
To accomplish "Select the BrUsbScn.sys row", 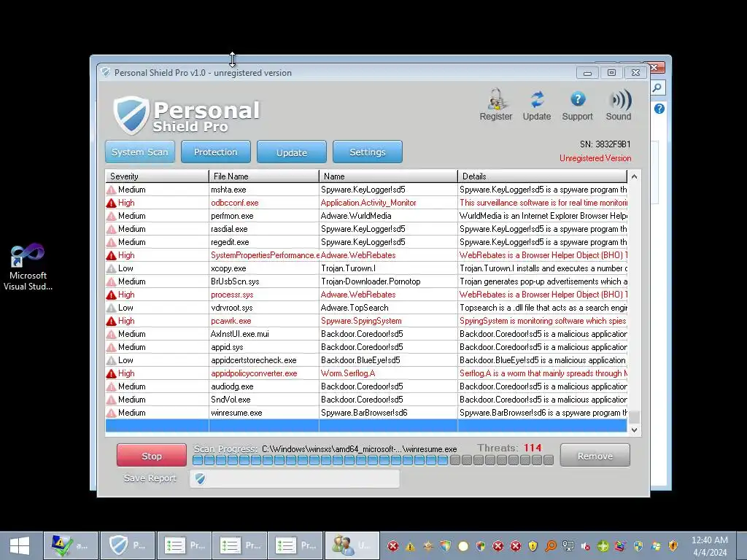I will (366, 281).
